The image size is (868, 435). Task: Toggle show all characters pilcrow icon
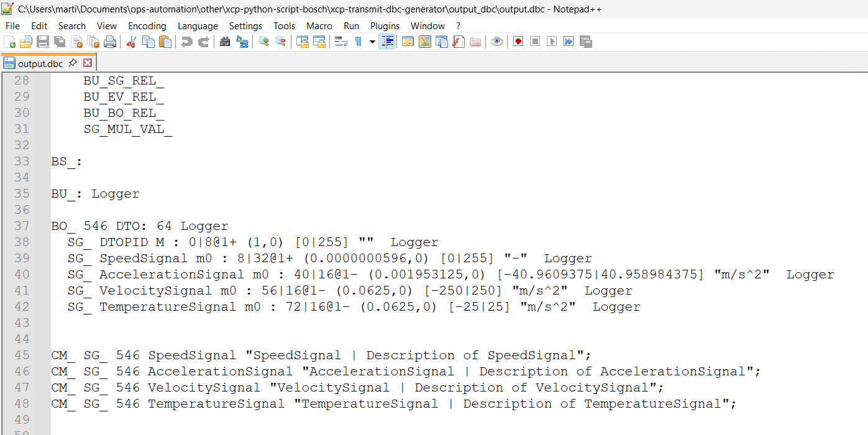[358, 42]
